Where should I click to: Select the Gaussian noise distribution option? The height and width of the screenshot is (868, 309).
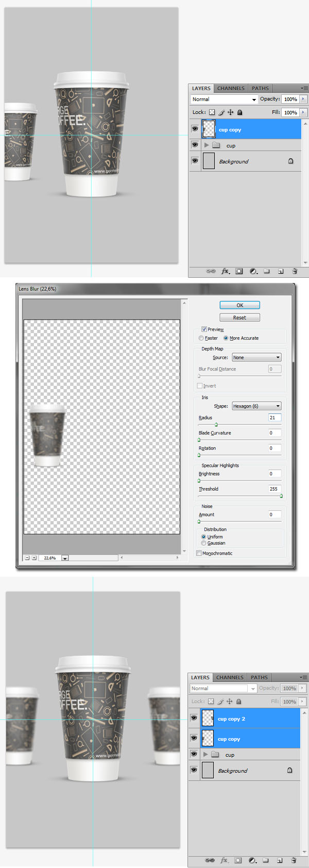pos(204,543)
